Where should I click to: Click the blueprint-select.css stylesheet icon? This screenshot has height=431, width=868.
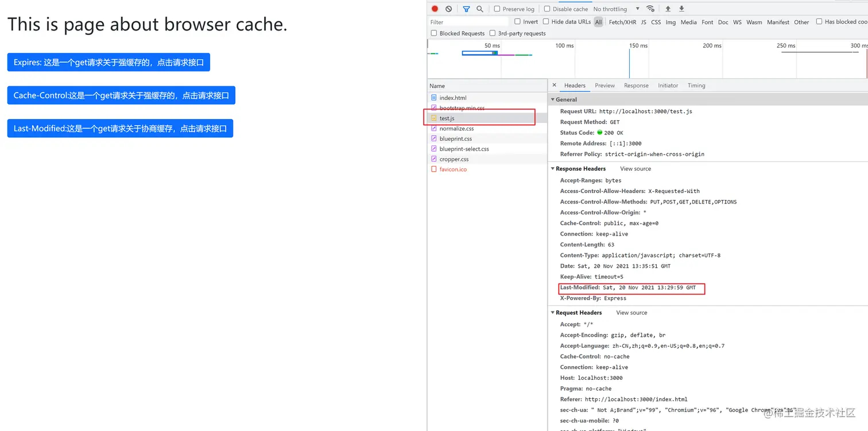point(434,149)
